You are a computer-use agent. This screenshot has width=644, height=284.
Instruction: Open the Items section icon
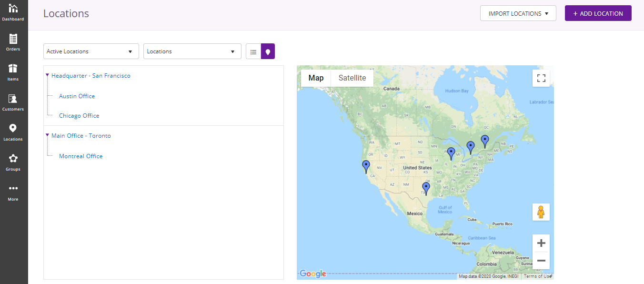(13, 69)
